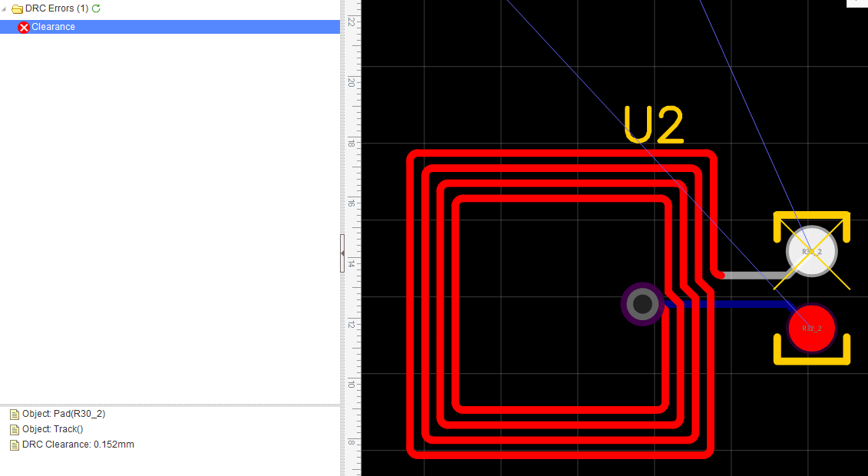Viewport: 868px width, 476px height.
Task: Select the U2 silkscreen label
Action: click(654, 125)
